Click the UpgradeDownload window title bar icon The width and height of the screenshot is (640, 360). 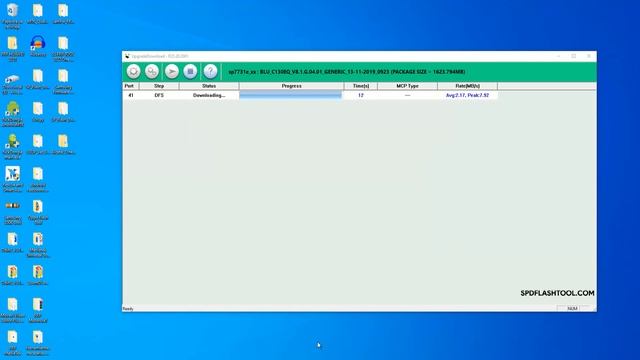(x=127, y=56)
